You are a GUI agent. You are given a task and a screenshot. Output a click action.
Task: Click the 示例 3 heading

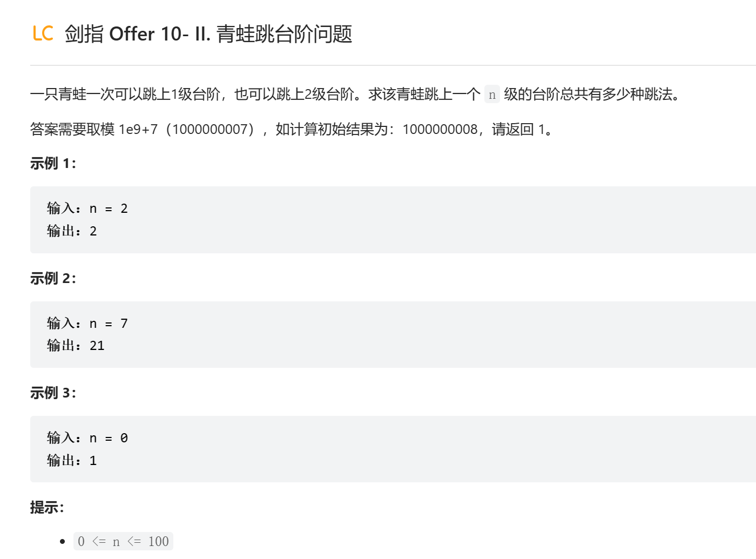pyautogui.click(x=53, y=393)
